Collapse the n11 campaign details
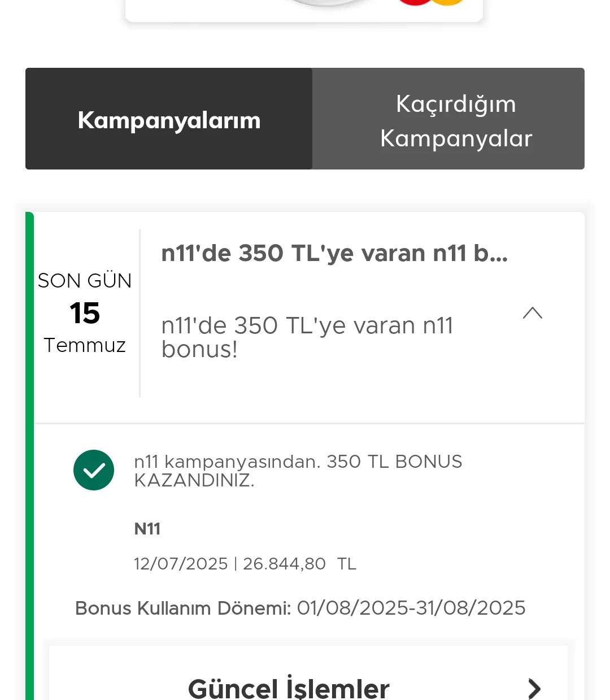The image size is (610, 700). [x=532, y=314]
